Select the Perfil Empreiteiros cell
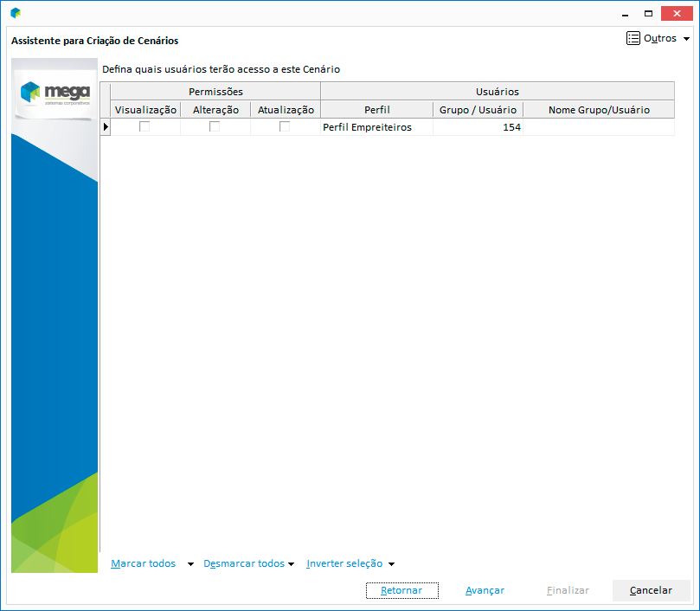 pyautogui.click(x=376, y=127)
